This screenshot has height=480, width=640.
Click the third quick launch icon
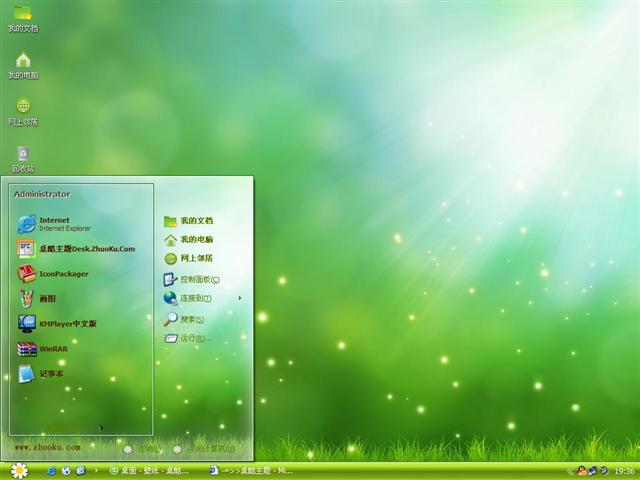(x=81, y=471)
